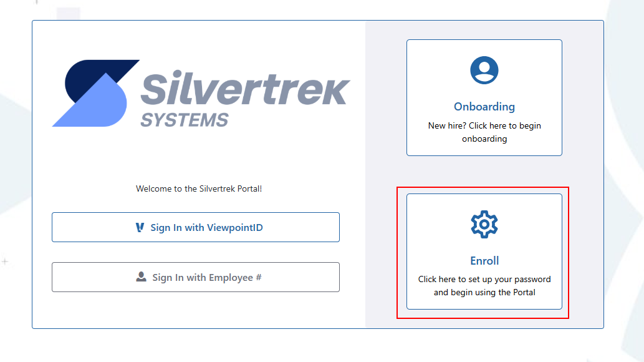
Task: Click the 'SYSTEMS' text under the logo
Action: pos(185,120)
